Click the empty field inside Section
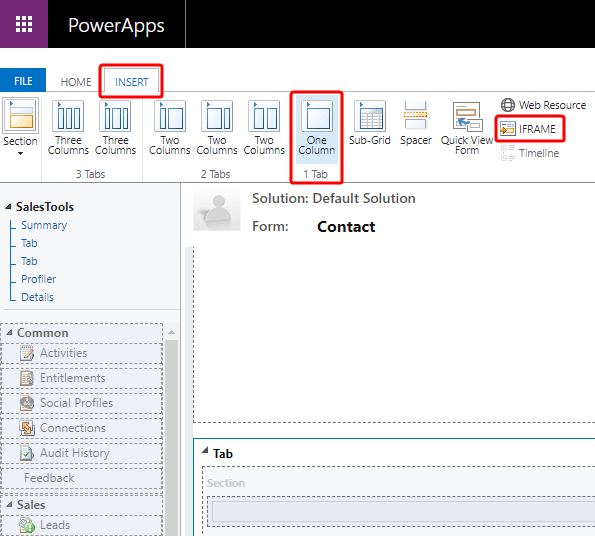Image resolution: width=595 pixels, height=536 pixels. [403, 511]
